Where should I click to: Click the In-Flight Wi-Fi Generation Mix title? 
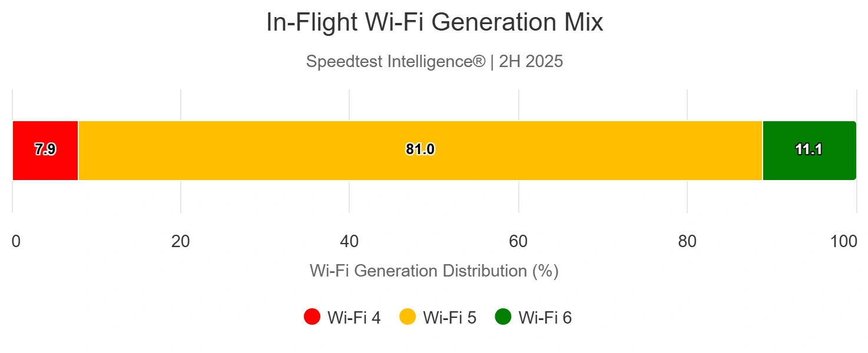click(x=435, y=23)
